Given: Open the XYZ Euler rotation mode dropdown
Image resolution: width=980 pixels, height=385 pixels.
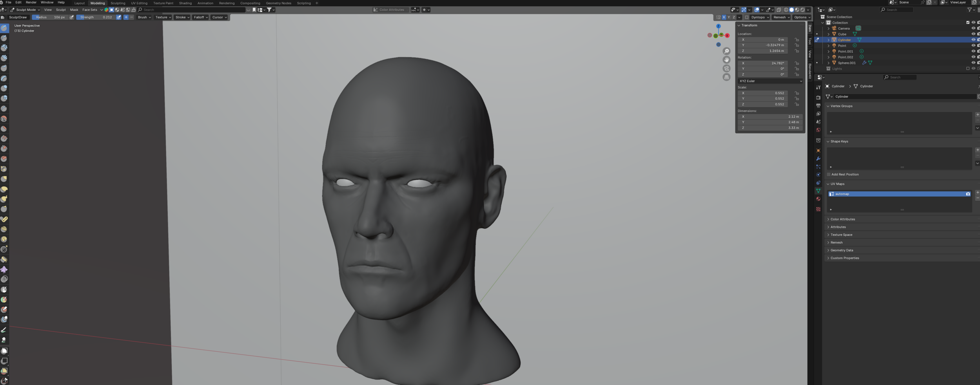Looking at the screenshot, I should 770,81.
